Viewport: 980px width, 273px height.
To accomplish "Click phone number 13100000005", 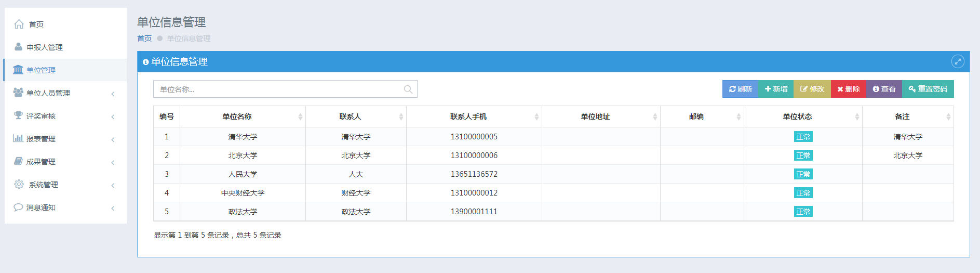I will point(474,137).
